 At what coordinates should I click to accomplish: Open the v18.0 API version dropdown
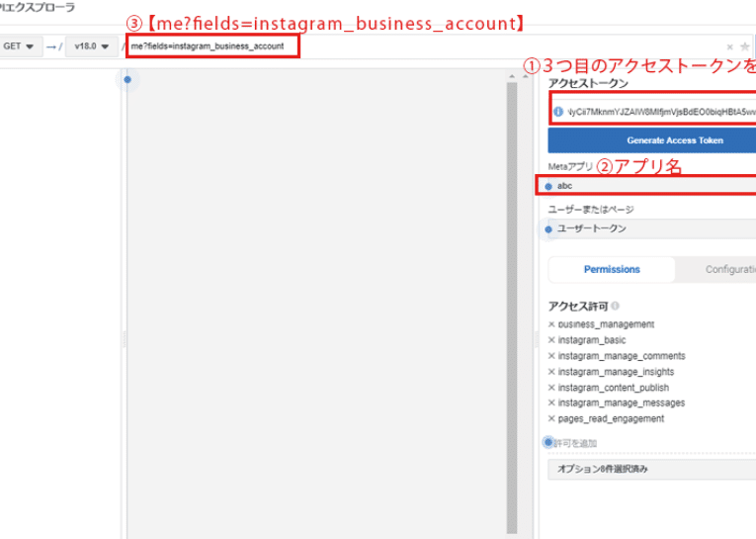tap(92, 46)
